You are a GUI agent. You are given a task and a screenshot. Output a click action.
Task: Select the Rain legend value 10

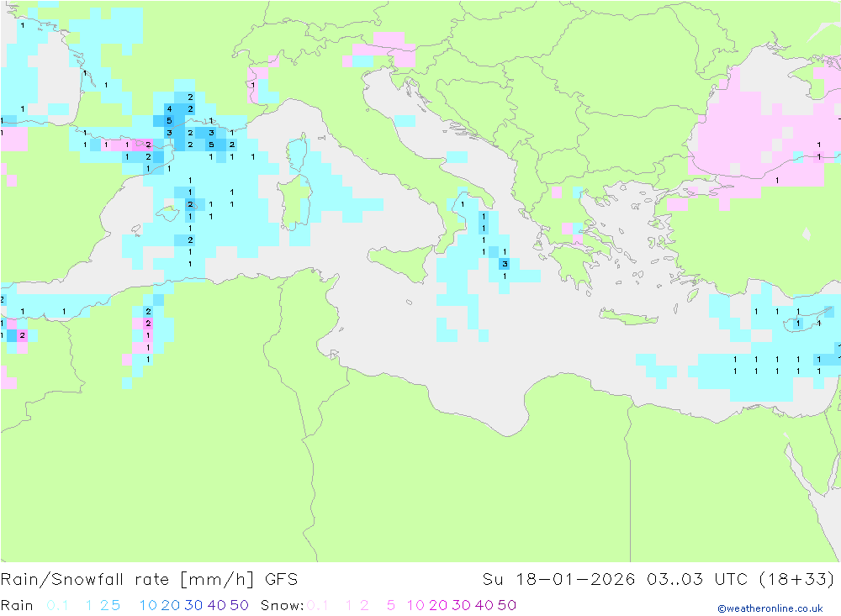pos(148,605)
